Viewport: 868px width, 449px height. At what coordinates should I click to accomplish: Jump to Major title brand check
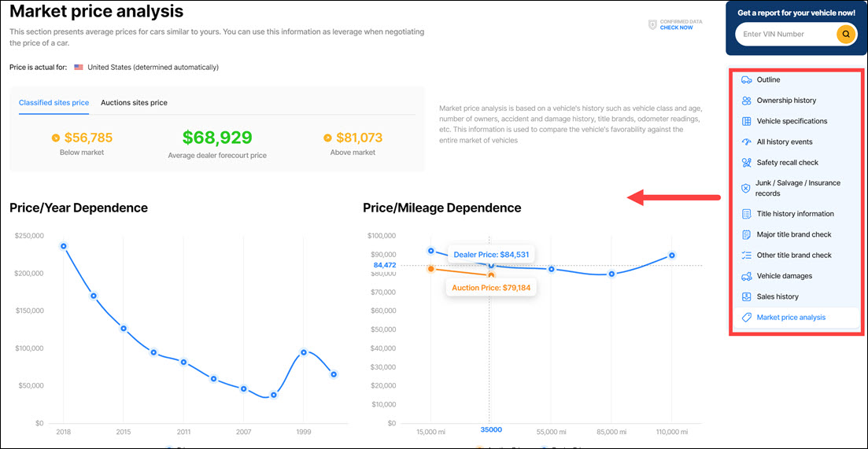793,234
